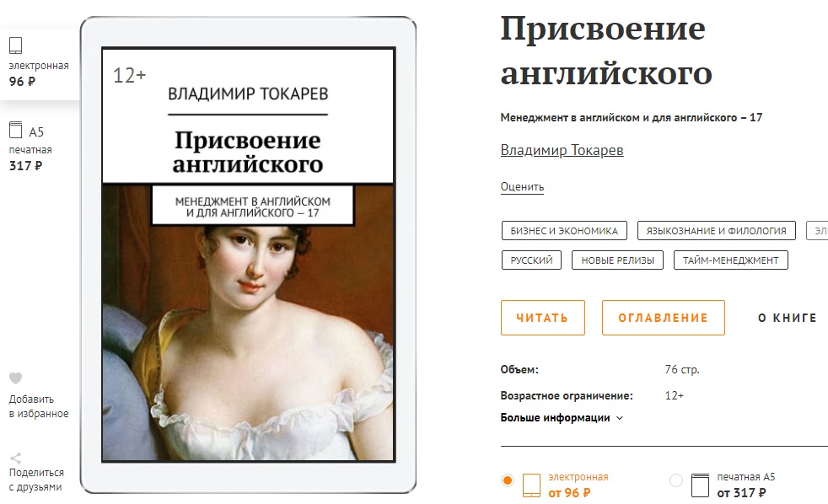The width and height of the screenshot is (828, 504).
Task: Click the A5 printed book icon in sidebar
Action: pyautogui.click(x=16, y=130)
